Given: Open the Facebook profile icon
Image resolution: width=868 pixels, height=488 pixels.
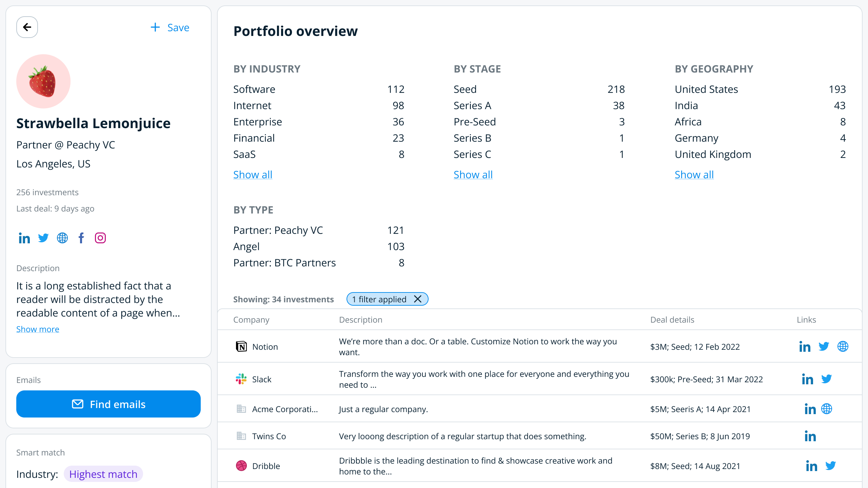Looking at the screenshot, I should coord(81,238).
